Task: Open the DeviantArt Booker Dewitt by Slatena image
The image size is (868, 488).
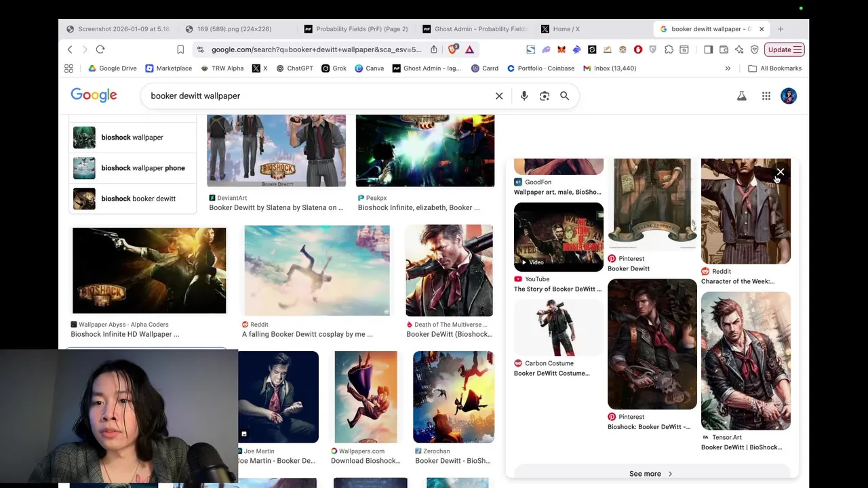Action: pos(276,150)
